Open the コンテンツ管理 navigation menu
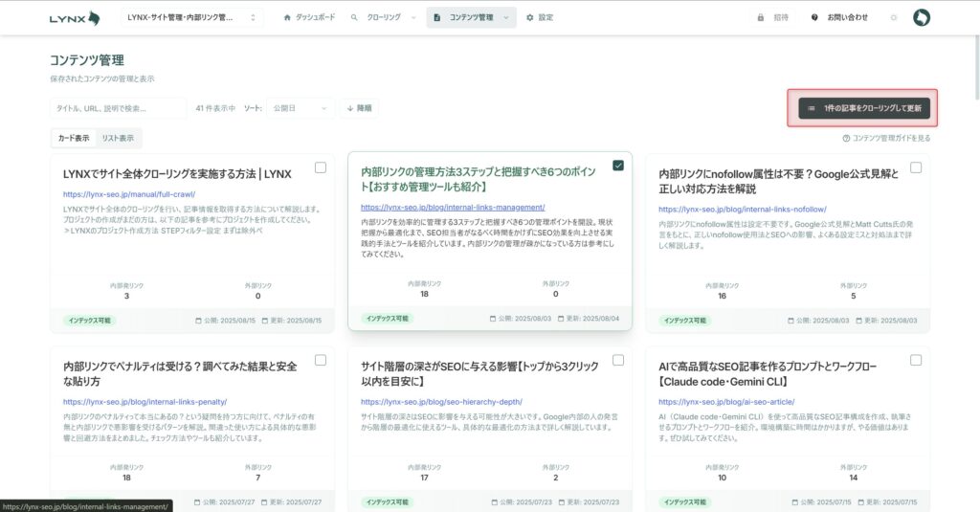Image resolution: width=980 pixels, height=512 pixels. (471, 17)
